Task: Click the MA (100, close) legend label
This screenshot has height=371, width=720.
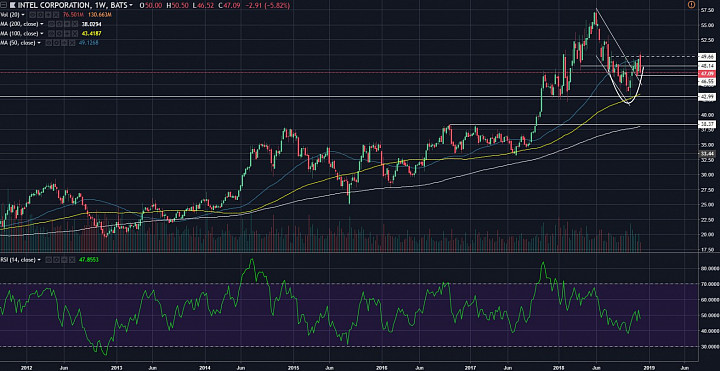Action: pos(19,34)
